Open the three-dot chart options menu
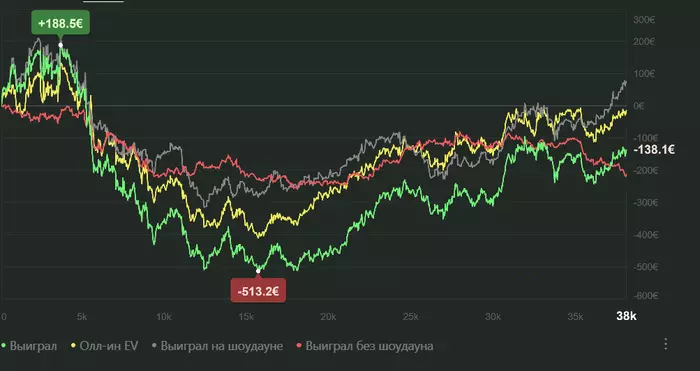The width and height of the screenshot is (700, 371). 666,344
